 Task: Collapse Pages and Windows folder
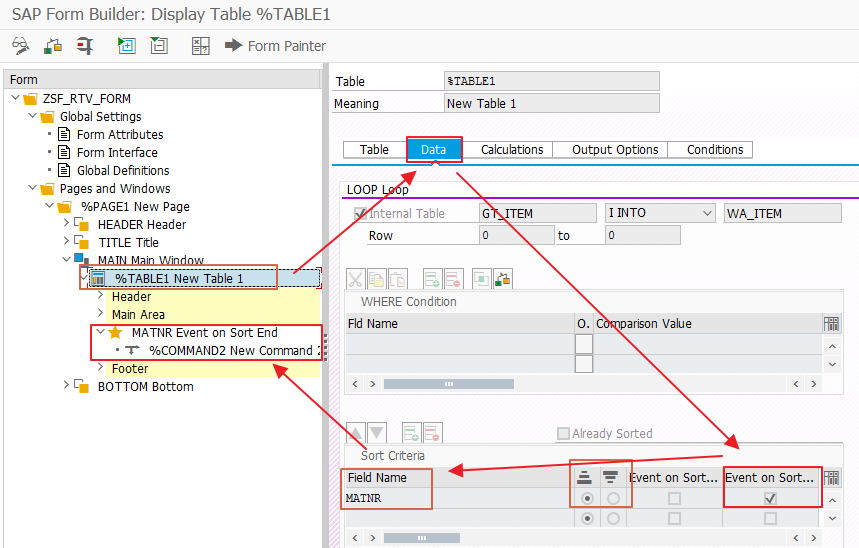click(x=32, y=188)
